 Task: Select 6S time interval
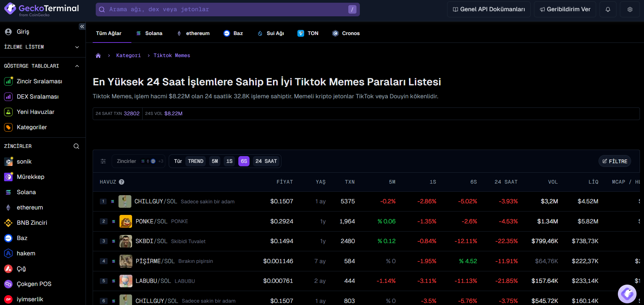coord(244,161)
